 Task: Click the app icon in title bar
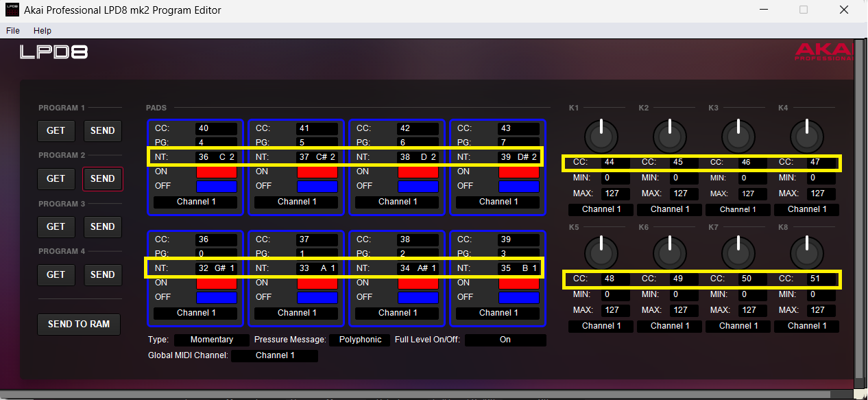(x=12, y=10)
